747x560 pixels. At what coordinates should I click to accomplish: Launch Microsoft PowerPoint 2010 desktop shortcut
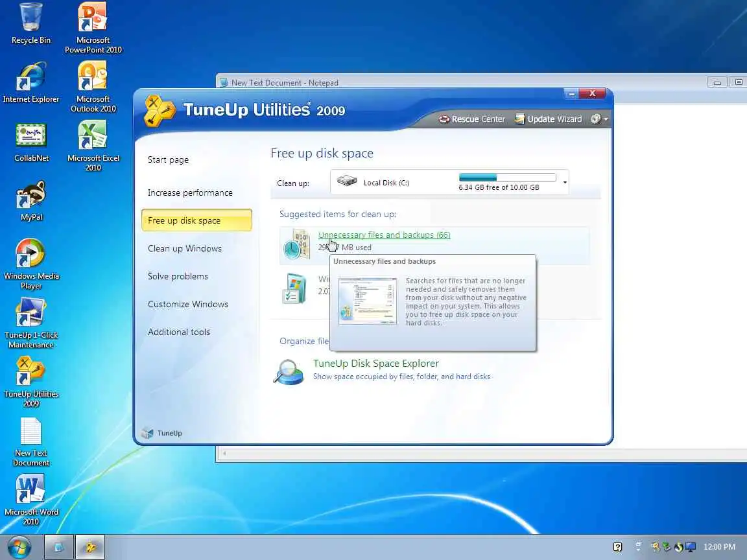[93, 27]
